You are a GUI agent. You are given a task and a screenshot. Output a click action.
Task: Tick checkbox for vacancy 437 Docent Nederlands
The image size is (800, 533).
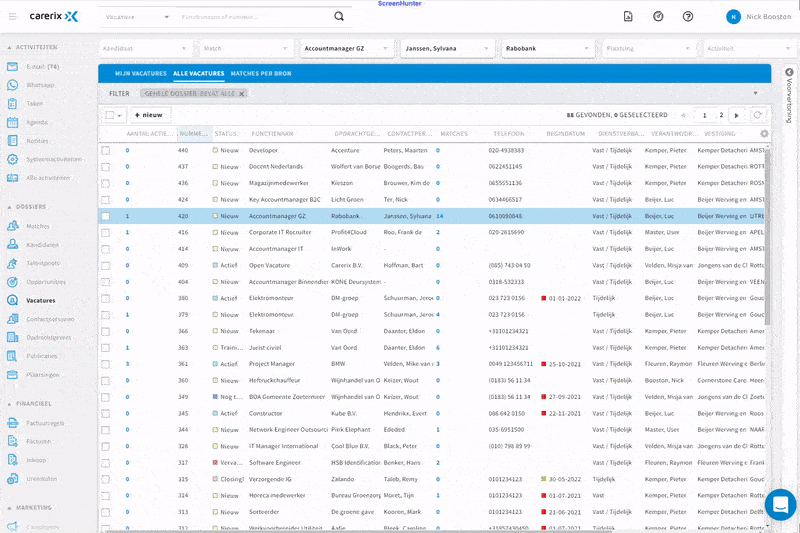click(x=106, y=167)
